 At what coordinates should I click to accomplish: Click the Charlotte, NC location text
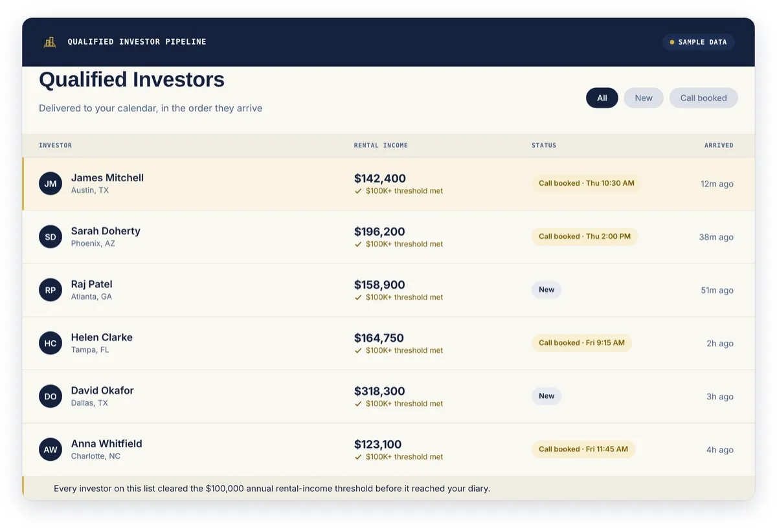[x=96, y=456]
